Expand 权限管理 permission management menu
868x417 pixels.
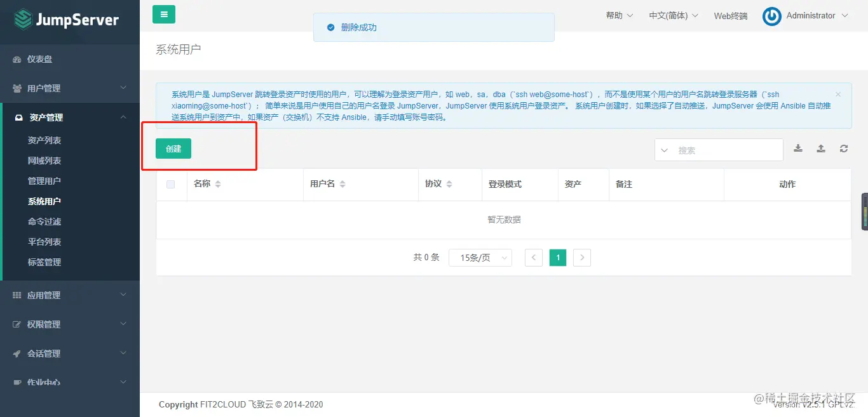(x=70, y=324)
